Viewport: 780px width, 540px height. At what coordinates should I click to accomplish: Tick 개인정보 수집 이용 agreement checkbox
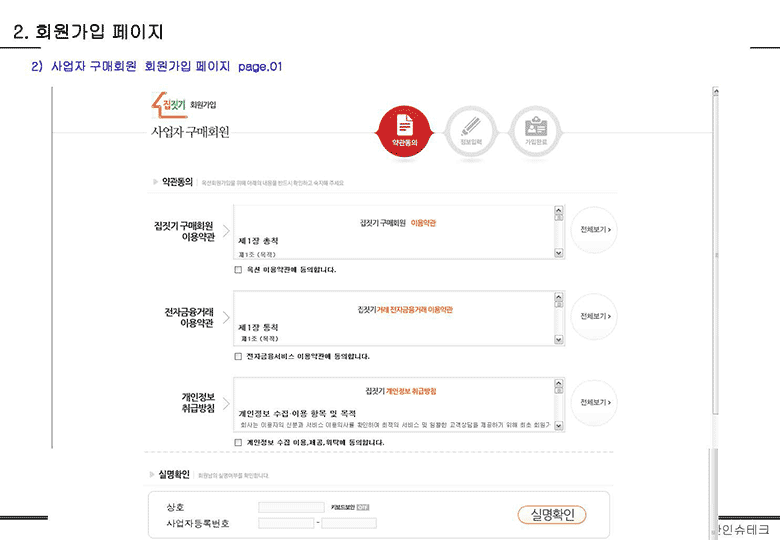pos(238,442)
